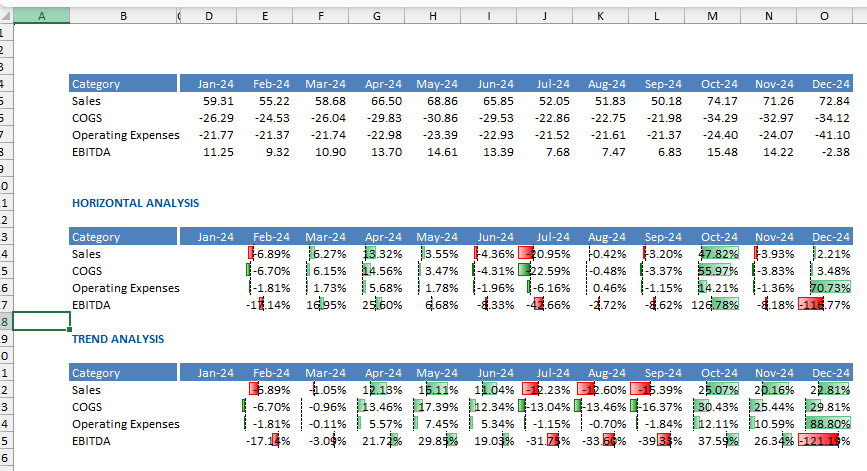Click the column B header
This screenshot has height=471, width=867.
click(123, 16)
